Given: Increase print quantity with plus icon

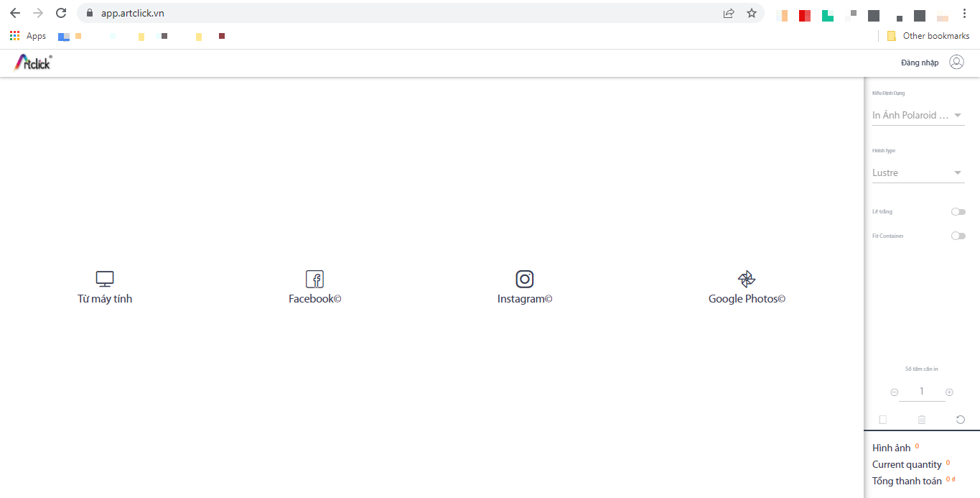Looking at the screenshot, I should (x=949, y=392).
